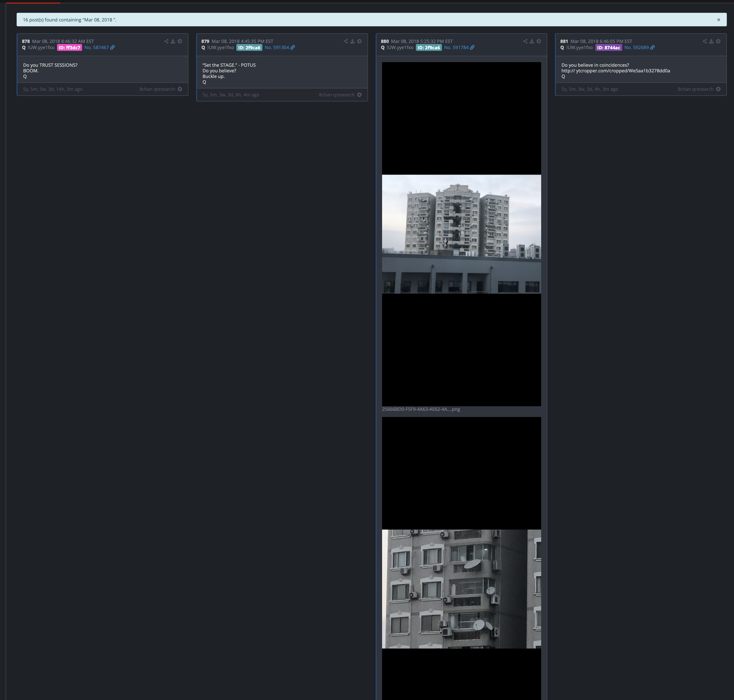
Task: Open post 879 via its arrow circle icon
Action: [x=359, y=41]
